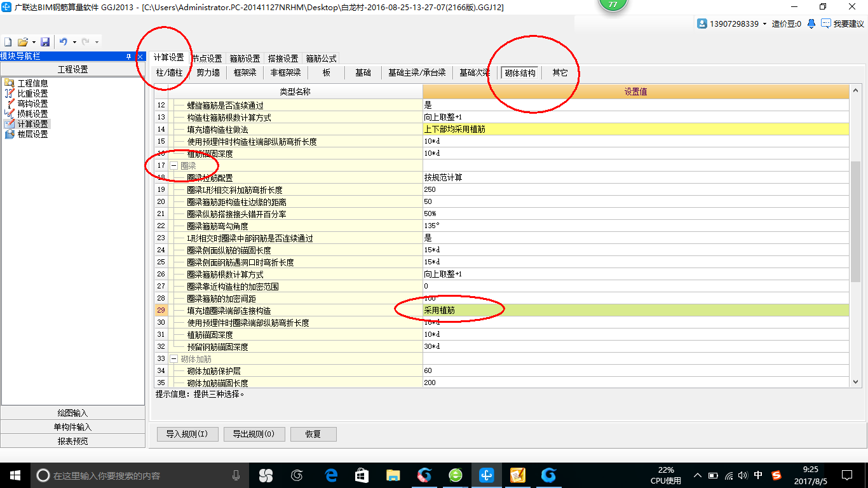Click the table scrollbar up arrow
868x488 pixels.
click(855, 91)
